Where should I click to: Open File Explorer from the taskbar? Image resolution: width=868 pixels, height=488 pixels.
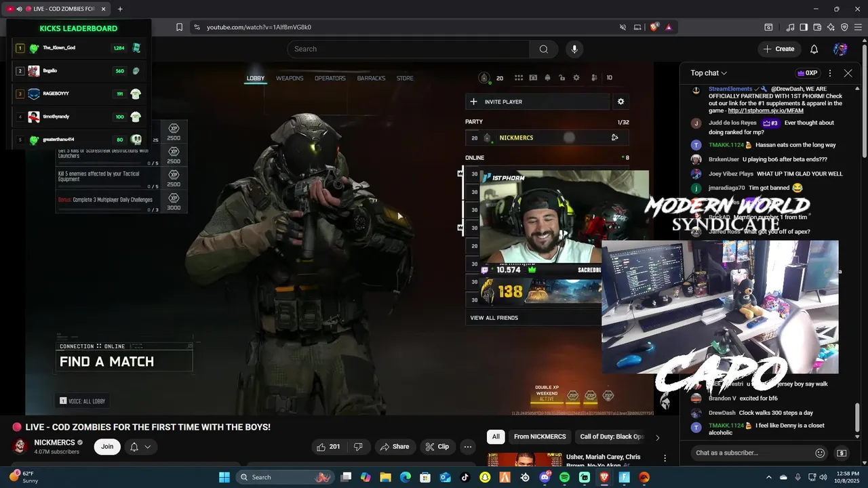(x=385, y=477)
